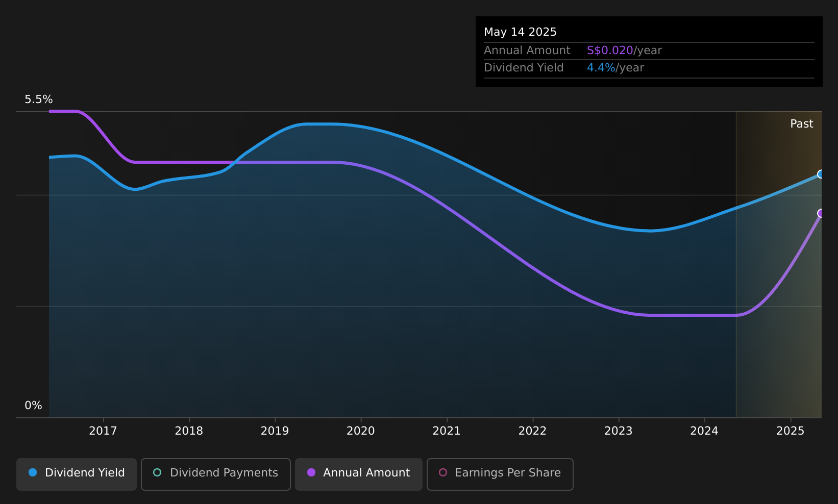Screen dimensions: 838x504
Task: Click the May 14 2025 tooltip date
Action: tap(520, 32)
